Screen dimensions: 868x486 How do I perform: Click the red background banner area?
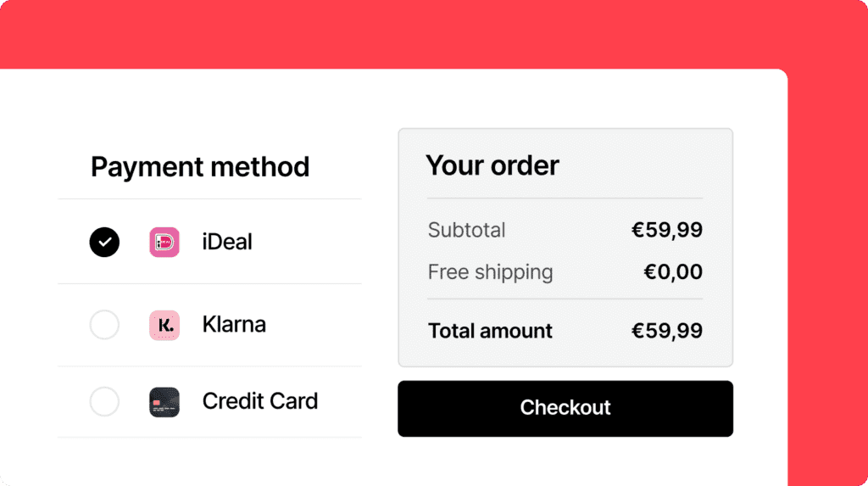point(434,33)
